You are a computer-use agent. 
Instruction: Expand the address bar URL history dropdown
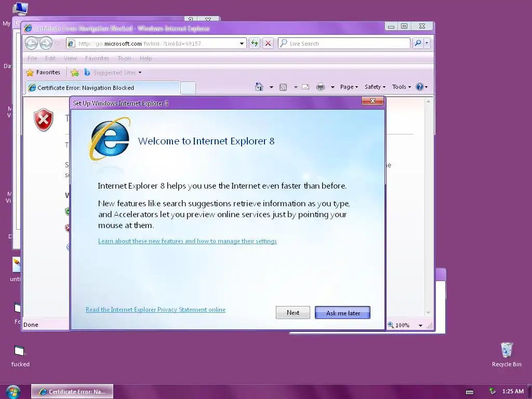tap(242, 44)
